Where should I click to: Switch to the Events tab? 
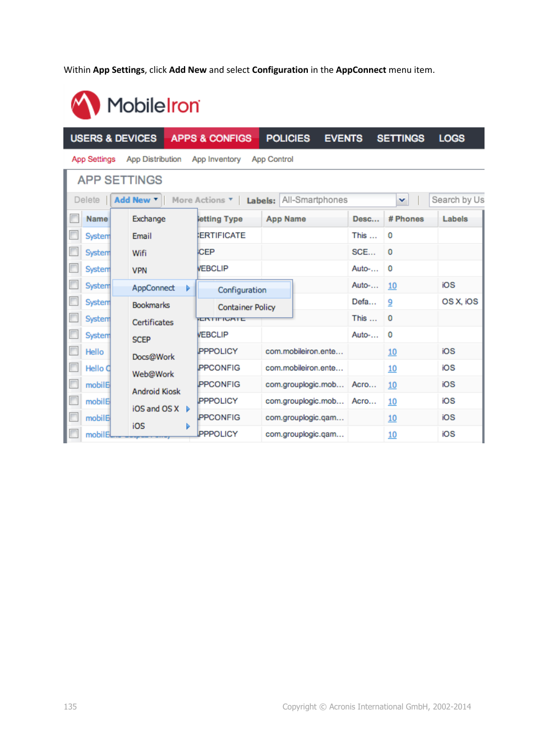(x=343, y=138)
